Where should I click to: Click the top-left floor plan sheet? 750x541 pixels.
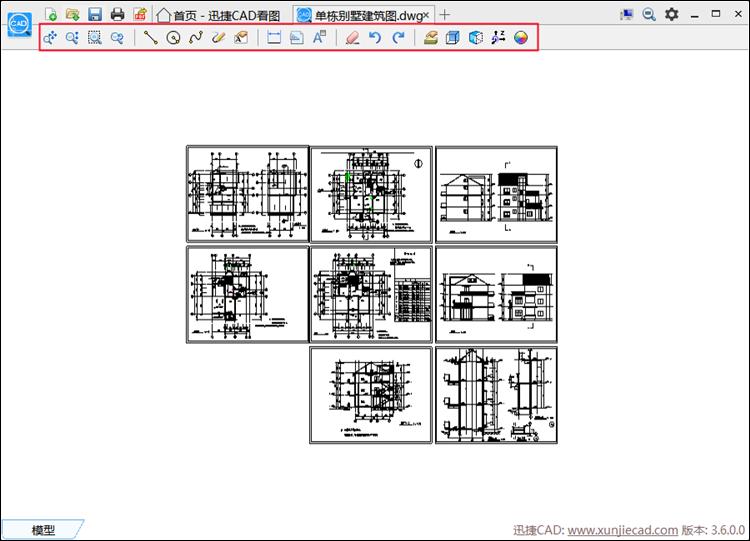click(248, 194)
